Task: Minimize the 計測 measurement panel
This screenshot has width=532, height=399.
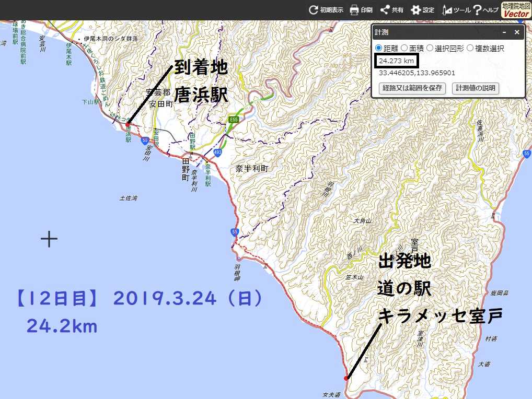Action: [x=505, y=32]
